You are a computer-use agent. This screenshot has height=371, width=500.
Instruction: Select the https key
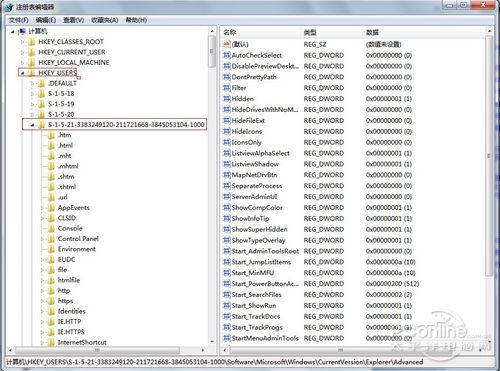click(x=65, y=301)
